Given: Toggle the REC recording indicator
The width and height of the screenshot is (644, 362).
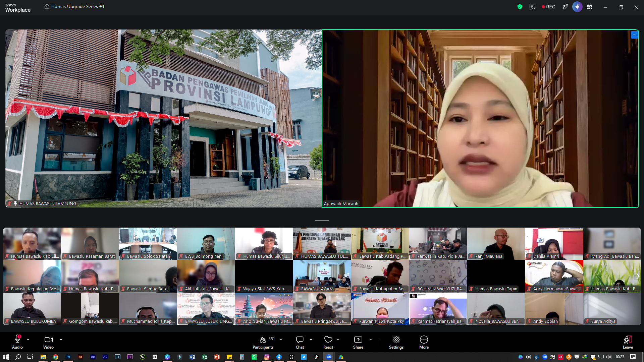Looking at the screenshot, I should click(548, 7).
